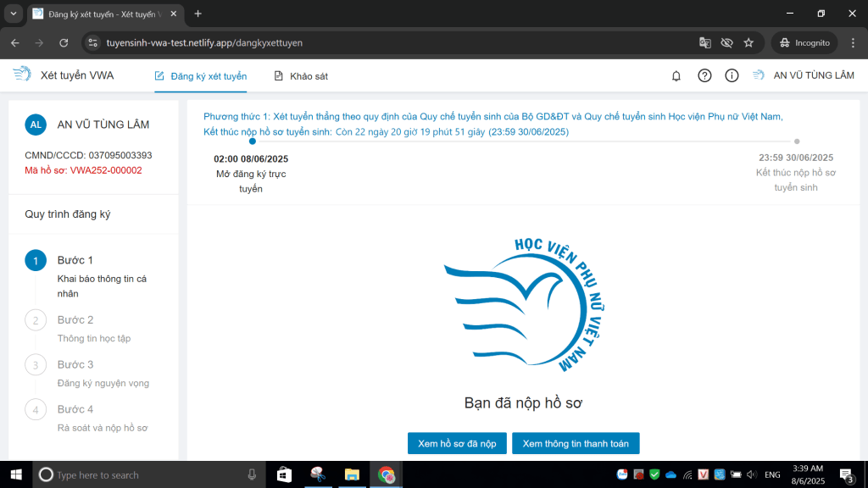Click the Khai báo thông tin cá nhân label
868x488 pixels.
point(102,286)
